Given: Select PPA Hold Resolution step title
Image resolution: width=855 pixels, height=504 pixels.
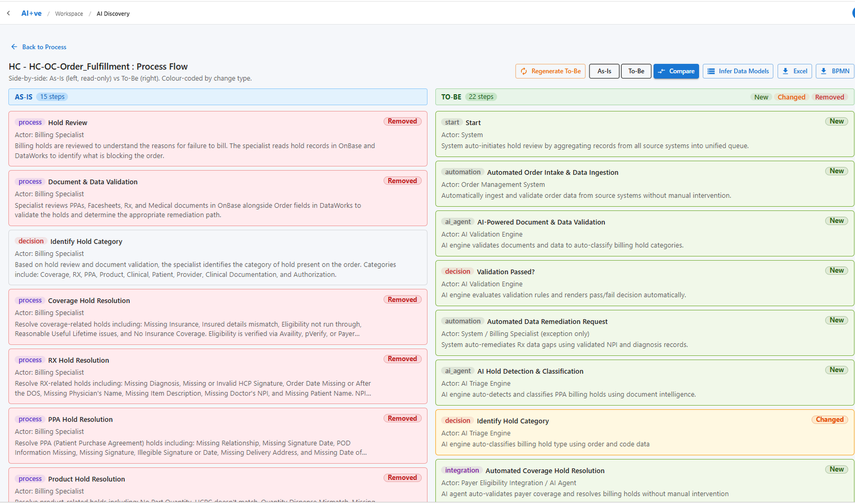Looking at the screenshot, I should [80, 420].
